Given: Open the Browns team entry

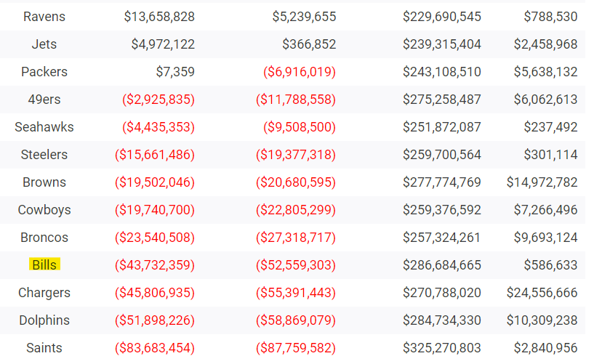Looking at the screenshot, I should click(44, 182).
